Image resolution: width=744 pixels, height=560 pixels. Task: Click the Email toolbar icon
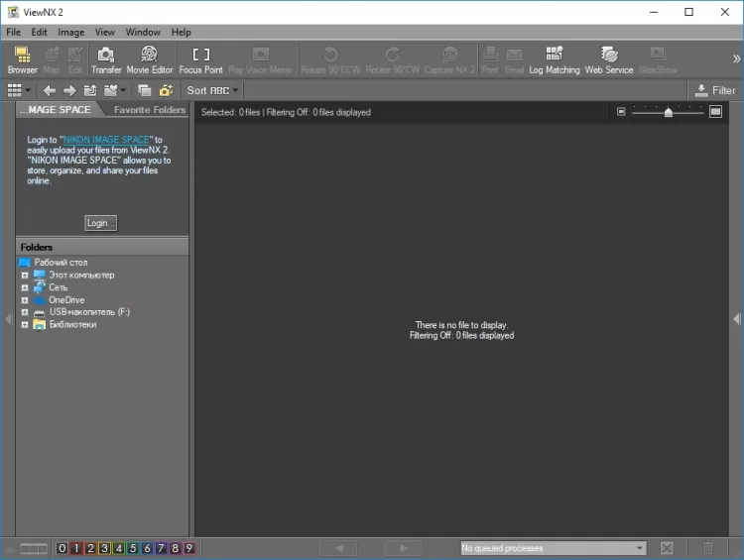pos(514,60)
